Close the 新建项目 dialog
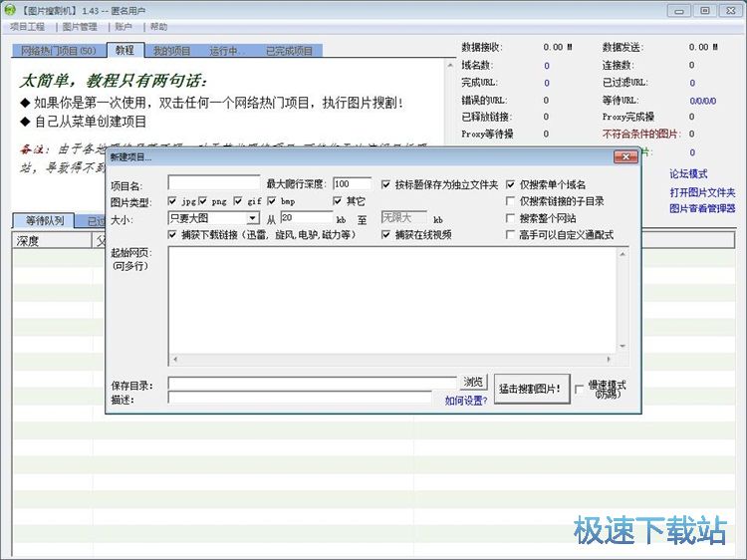 (x=625, y=156)
